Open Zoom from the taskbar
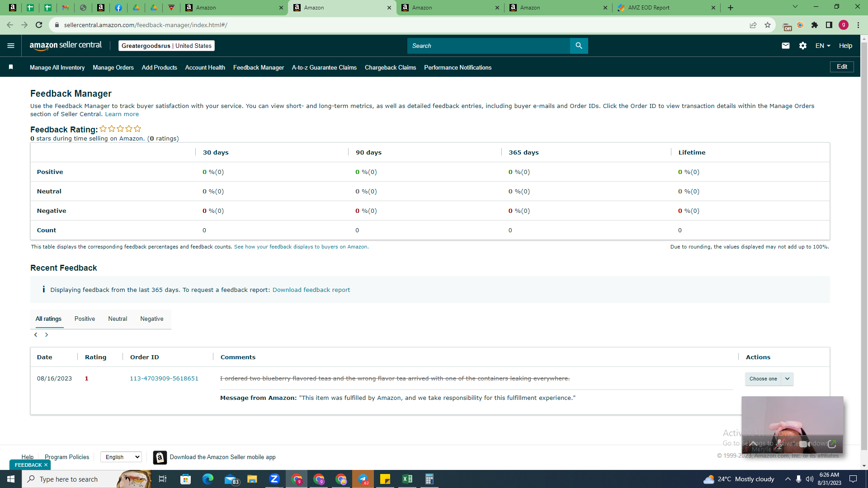868x488 pixels. pos(274,479)
